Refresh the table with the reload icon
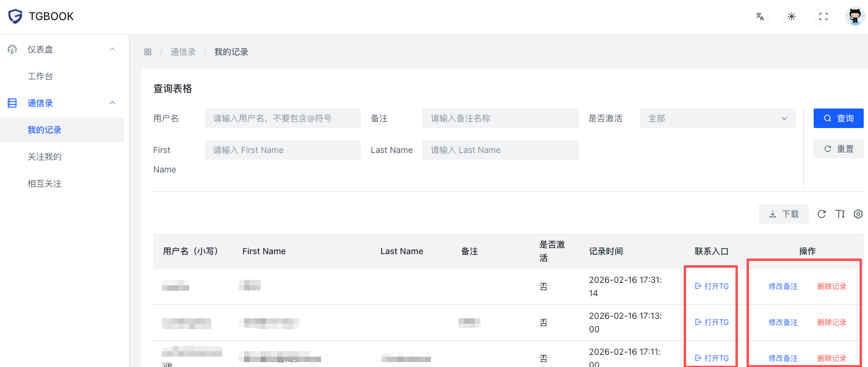The image size is (868, 367). 822,214
